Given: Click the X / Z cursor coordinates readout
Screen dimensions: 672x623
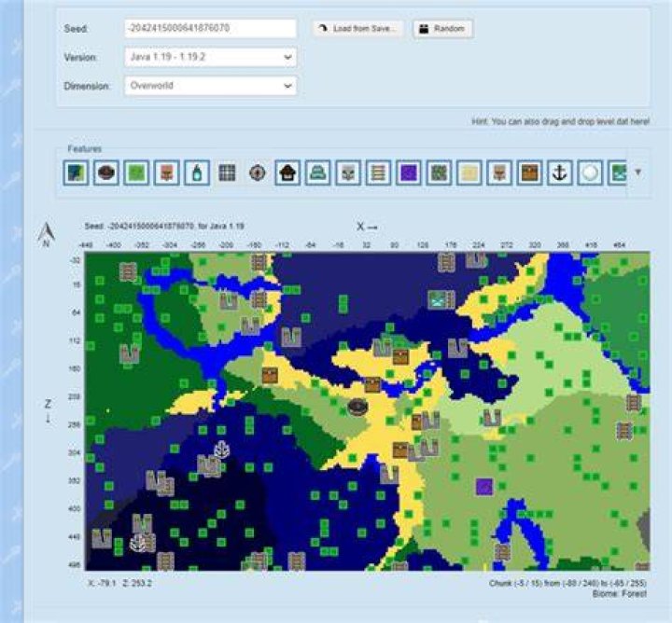Looking at the screenshot, I should click(x=119, y=583).
